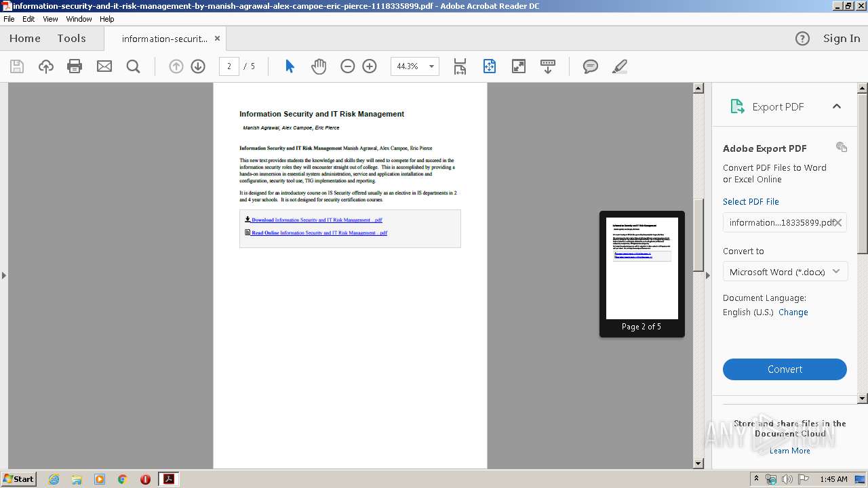This screenshot has width=868, height=488.
Task: Click the document vertical scrollbar thumb
Action: coord(698,235)
